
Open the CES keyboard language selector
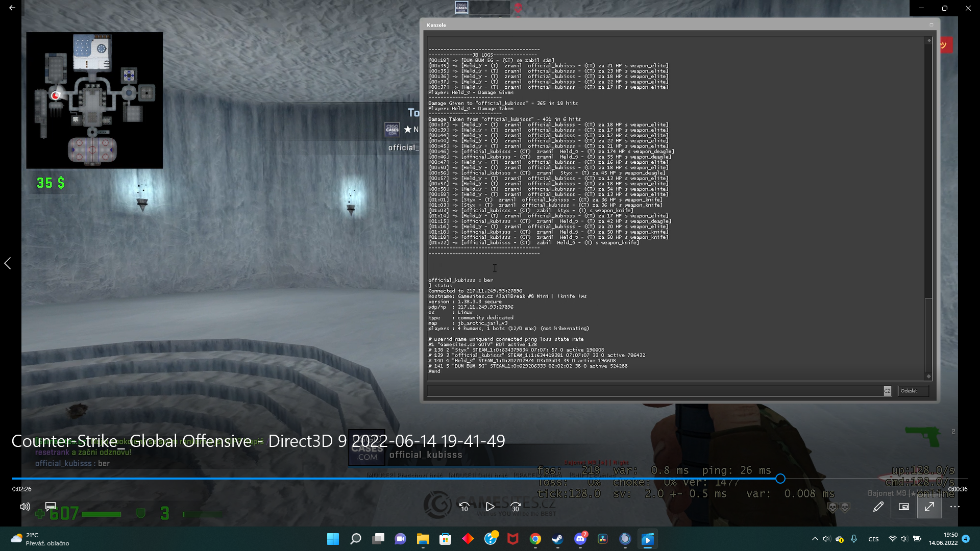(873, 539)
